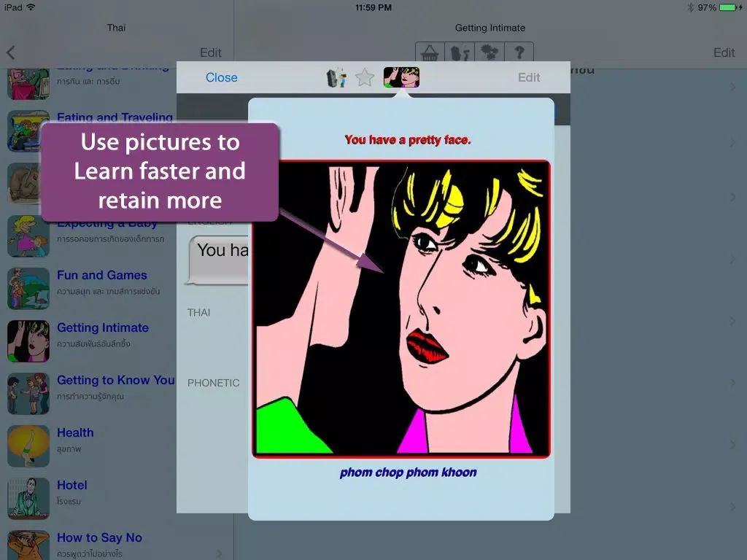Tap the Expecting a Baby thumbnail image
The width and height of the screenshot is (747, 560).
28,236
